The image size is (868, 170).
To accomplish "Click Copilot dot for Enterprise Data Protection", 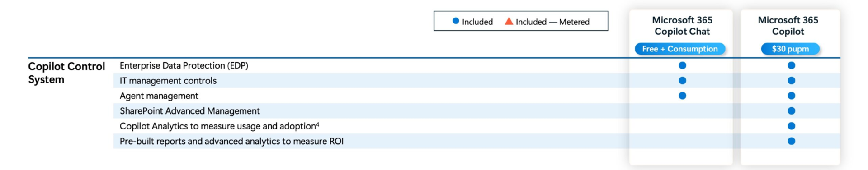I will click(x=791, y=65).
